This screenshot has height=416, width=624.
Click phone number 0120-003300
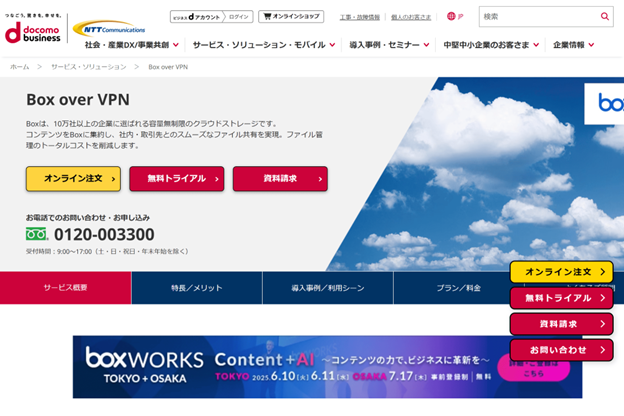[104, 234]
